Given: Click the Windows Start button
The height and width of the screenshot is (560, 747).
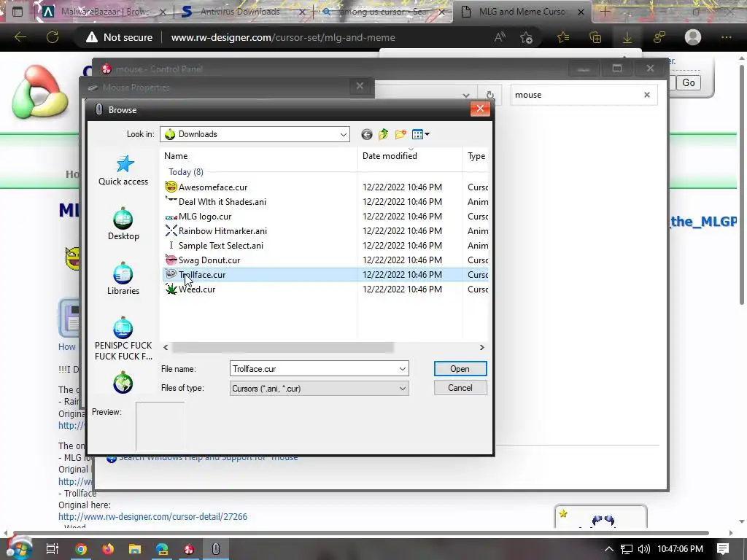Looking at the screenshot, I should coord(19,549).
